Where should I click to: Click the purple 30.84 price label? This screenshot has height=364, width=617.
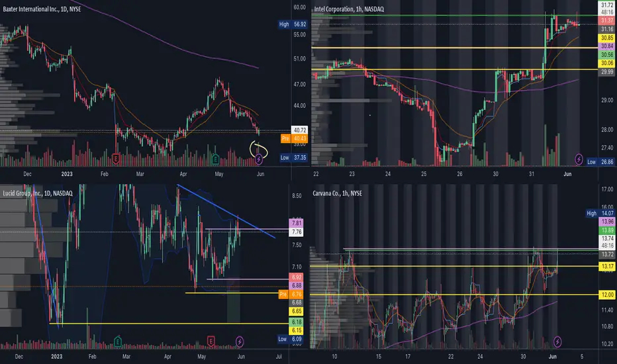(607, 46)
